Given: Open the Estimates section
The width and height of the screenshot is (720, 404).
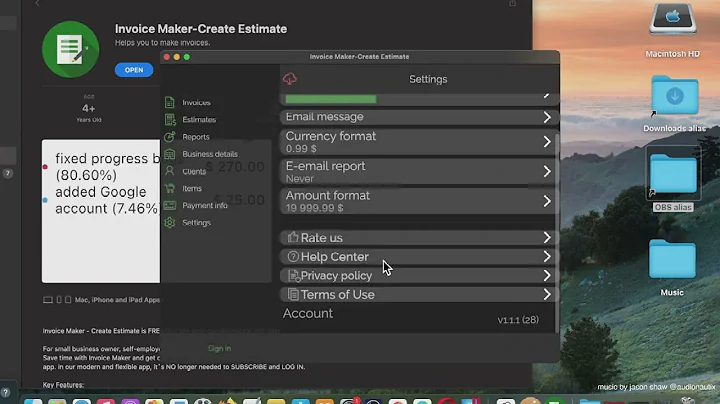Looking at the screenshot, I should [x=199, y=119].
